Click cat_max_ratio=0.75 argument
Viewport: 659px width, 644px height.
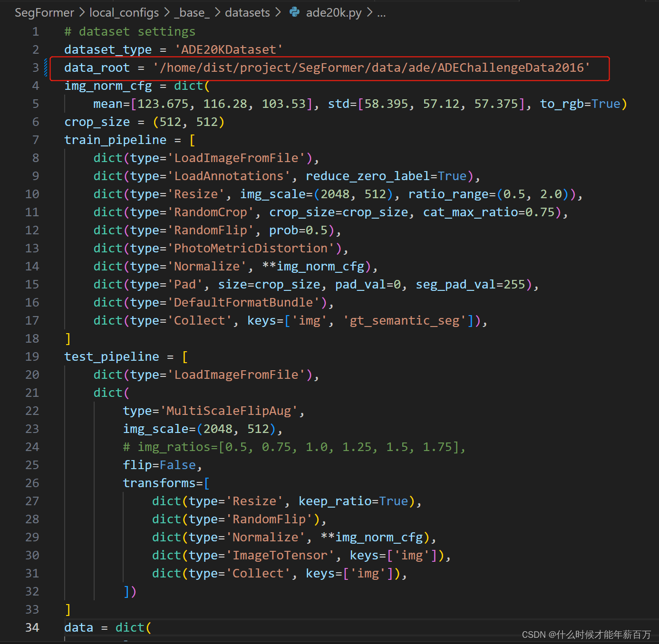pos(489,212)
